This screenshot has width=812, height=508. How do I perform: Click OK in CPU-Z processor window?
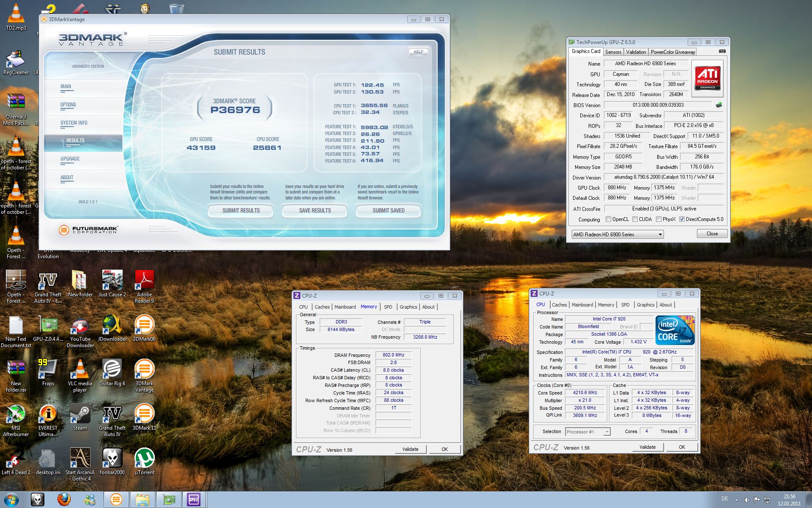pos(682,447)
